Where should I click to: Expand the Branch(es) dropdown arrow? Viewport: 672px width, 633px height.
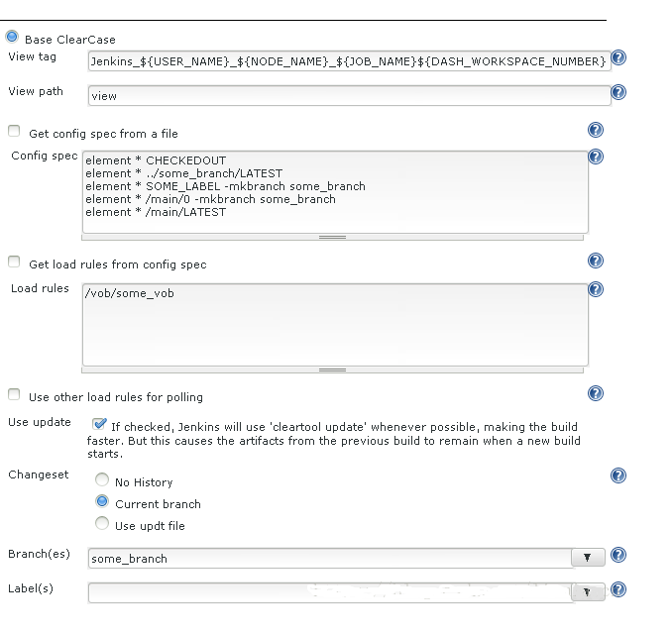tap(588, 558)
